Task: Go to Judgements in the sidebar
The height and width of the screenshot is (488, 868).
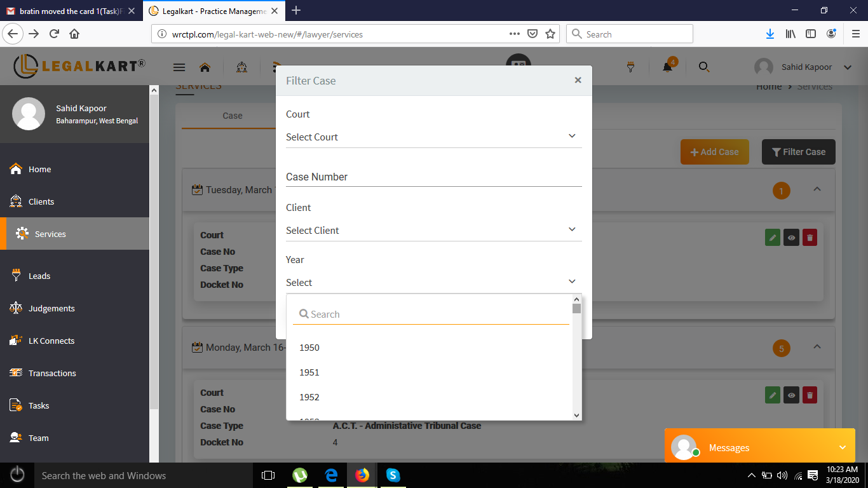Action: [x=51, y=308]
